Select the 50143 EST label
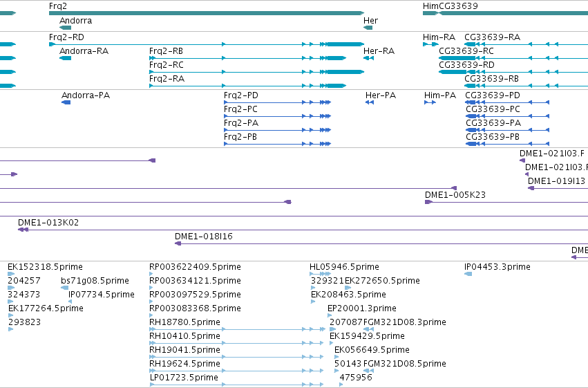This screenshot has height=388, width=588. (348, 364)
